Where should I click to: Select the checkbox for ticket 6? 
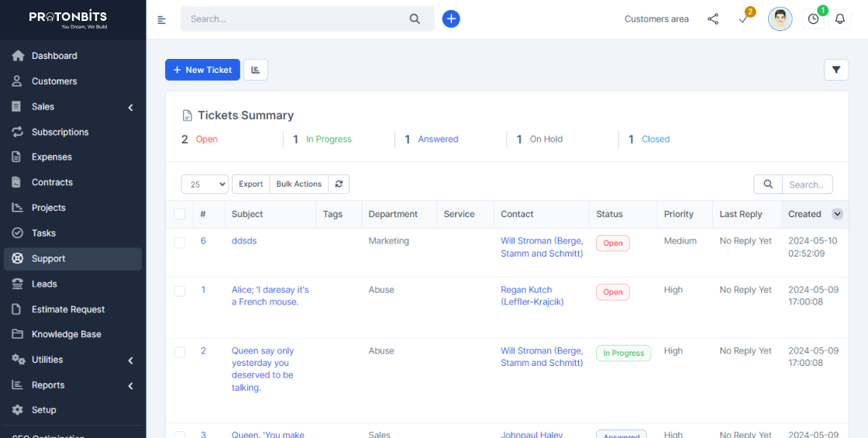(180, 243)
